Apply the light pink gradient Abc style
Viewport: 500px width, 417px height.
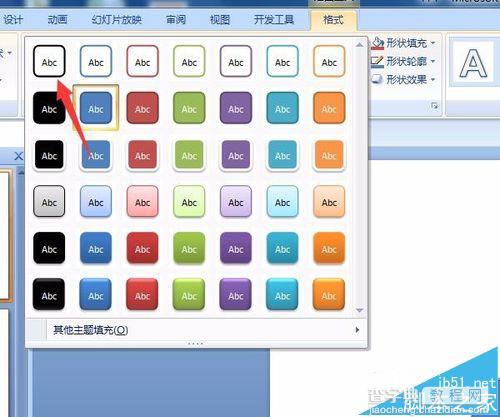(x=142, y=201)
